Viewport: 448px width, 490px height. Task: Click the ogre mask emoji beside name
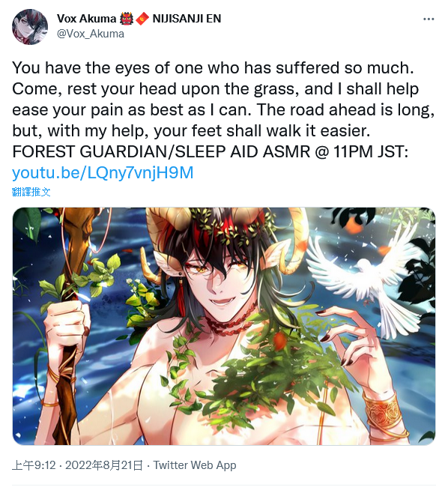point(126,19)
